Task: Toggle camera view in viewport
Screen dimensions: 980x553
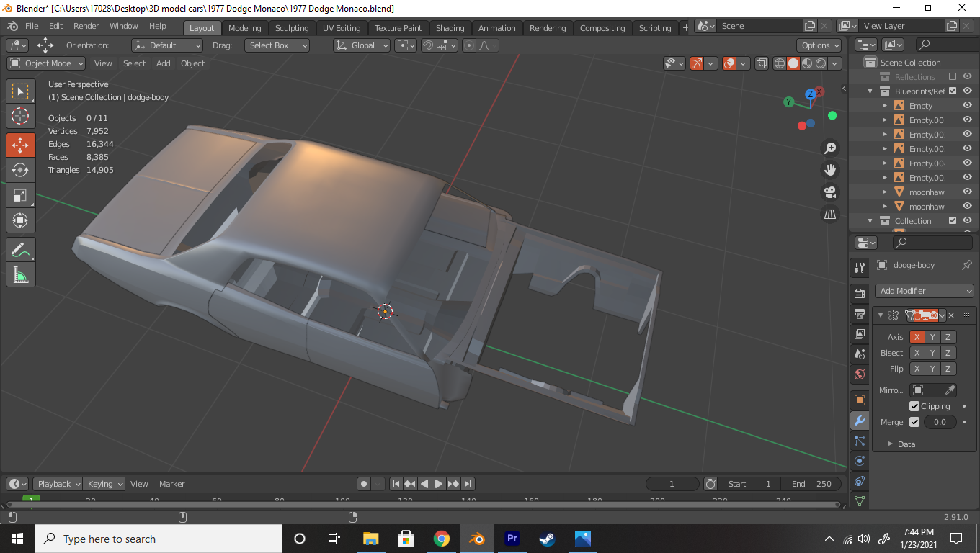Action: pyautogui.click(x=830, y=192)
